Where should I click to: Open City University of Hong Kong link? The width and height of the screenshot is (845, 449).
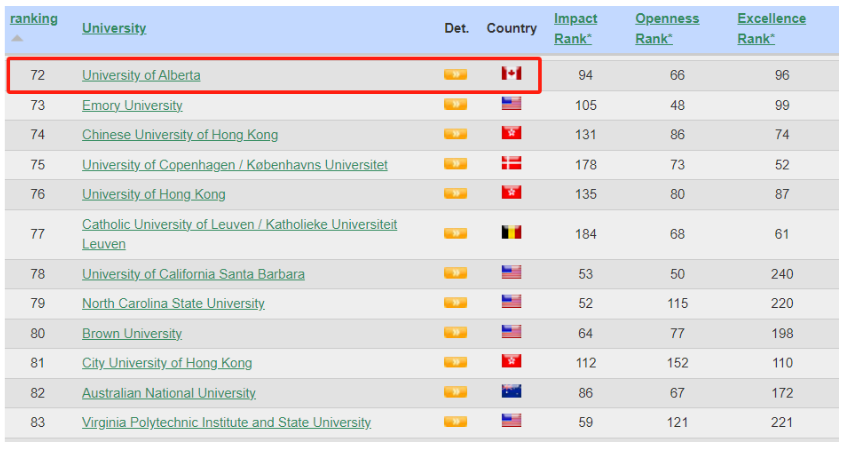point(167,363)
